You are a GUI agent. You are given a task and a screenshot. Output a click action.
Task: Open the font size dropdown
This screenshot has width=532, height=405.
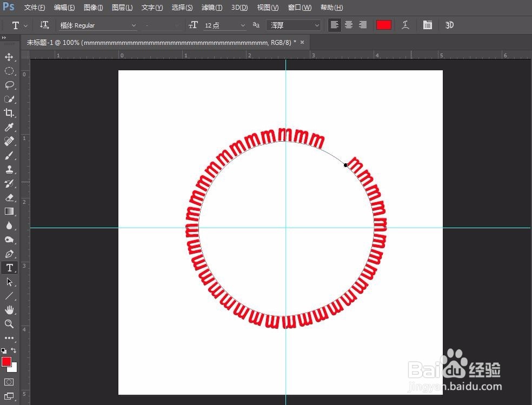pos(243,25)
